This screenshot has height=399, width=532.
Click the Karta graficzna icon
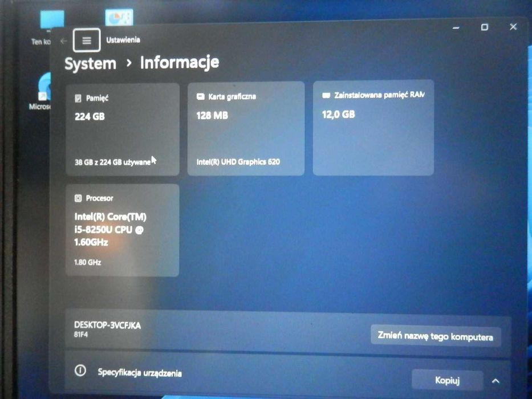[x=201, y=97]
